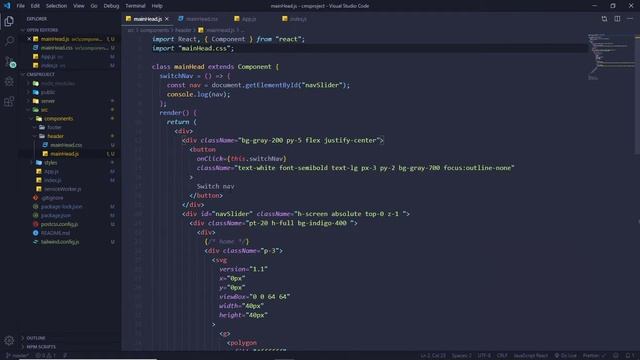Viewport: 640px width, 360px height.
Task: Click the Prettier status bar item
Action: [594, 356]
